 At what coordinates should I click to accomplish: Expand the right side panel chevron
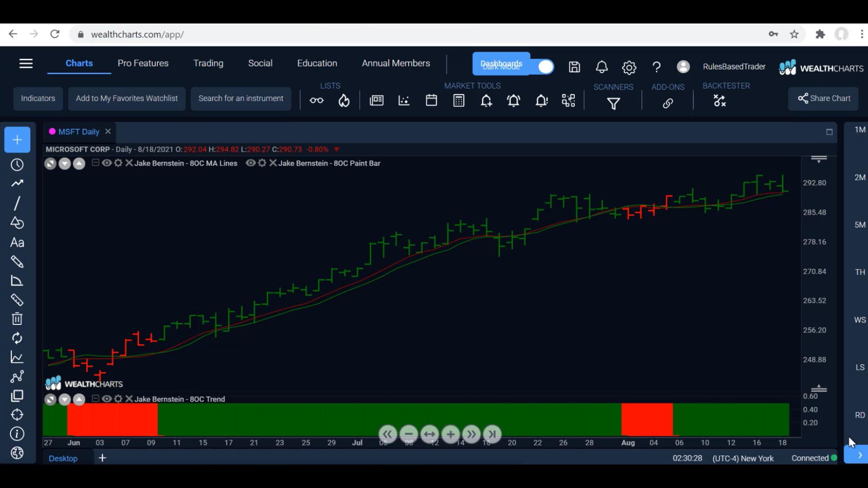pos(859,455)
